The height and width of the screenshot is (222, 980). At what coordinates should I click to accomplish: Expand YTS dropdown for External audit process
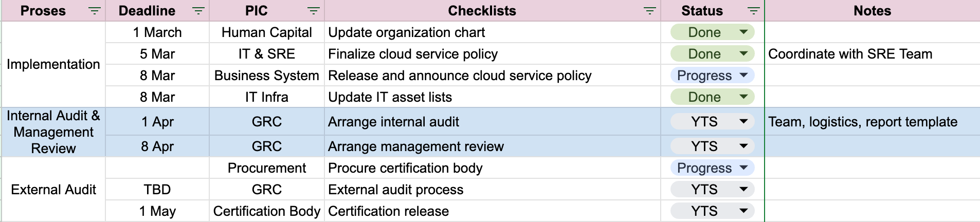click(743, 189)
